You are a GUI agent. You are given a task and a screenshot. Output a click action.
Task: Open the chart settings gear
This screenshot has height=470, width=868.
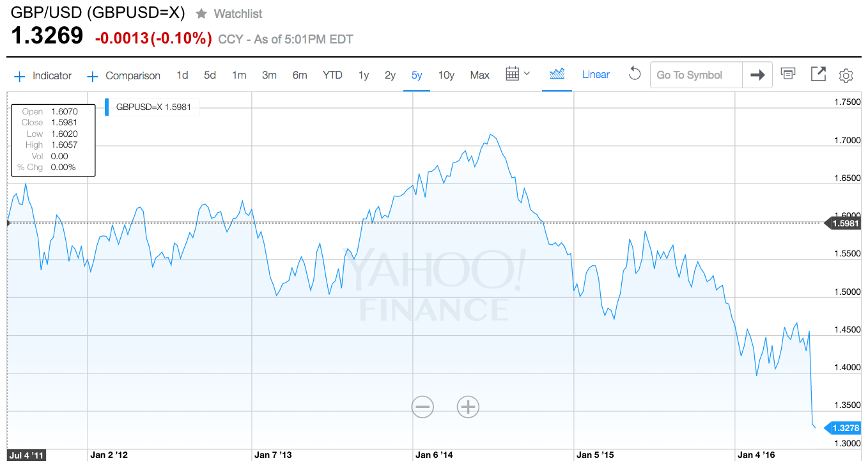click(x=846, y=75)
